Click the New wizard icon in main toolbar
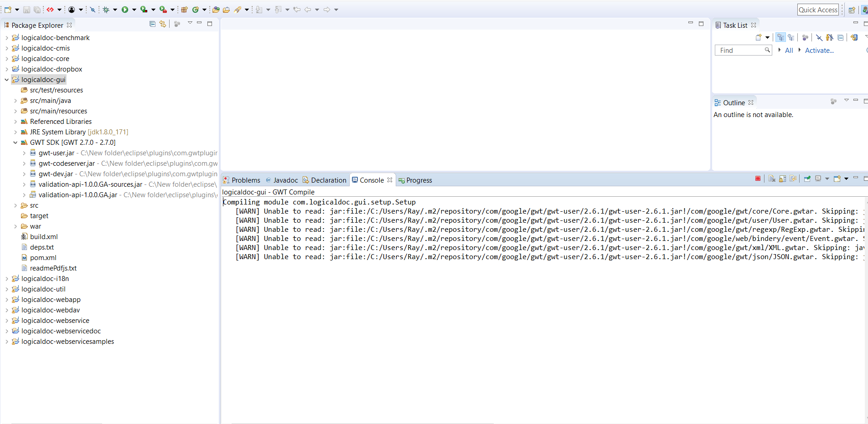Screen dimensions: 868x424 tap(8, 10)
